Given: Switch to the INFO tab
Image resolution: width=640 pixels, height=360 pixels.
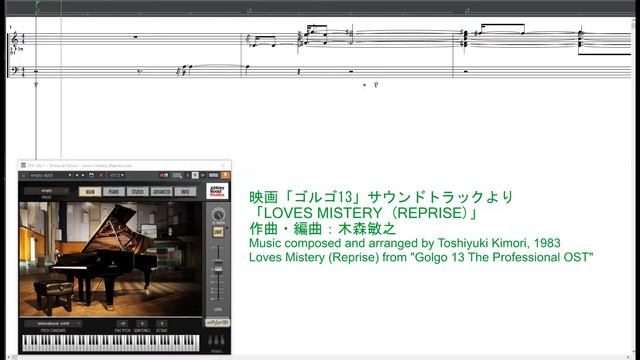Looking at the screenshot, I should 185,191.
